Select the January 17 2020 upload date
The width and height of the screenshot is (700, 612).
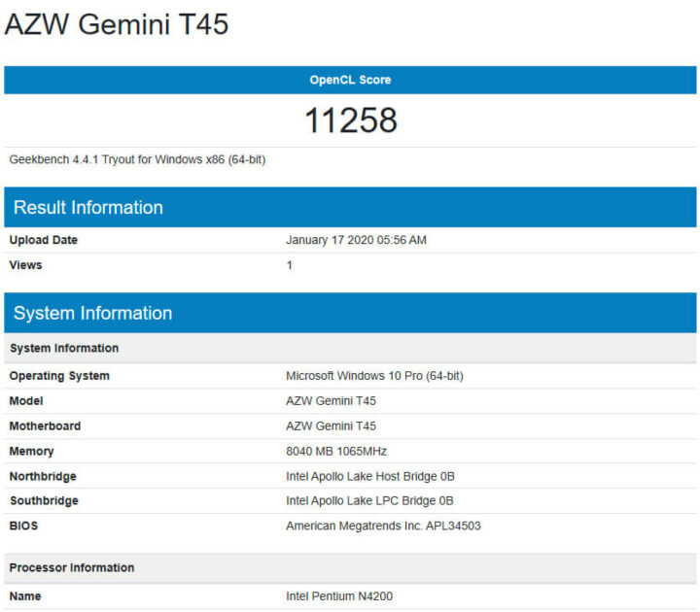pos(356,240)
